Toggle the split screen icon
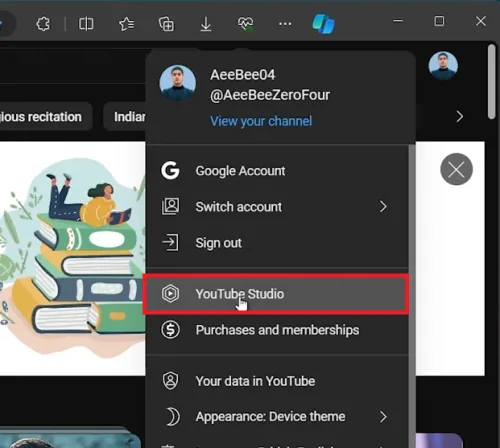This screenshot has width=500, height=448. 86,24
